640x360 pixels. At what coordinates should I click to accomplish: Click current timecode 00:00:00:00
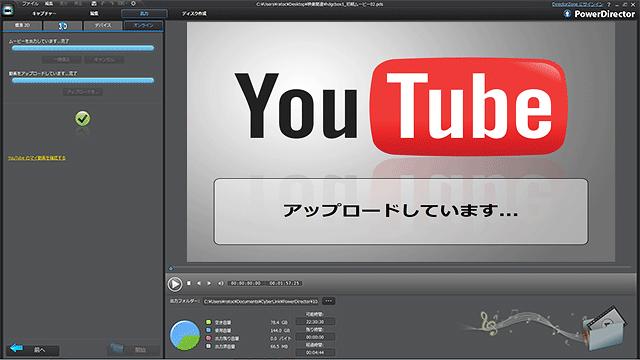pyautogui.click(x=246, y=283)
